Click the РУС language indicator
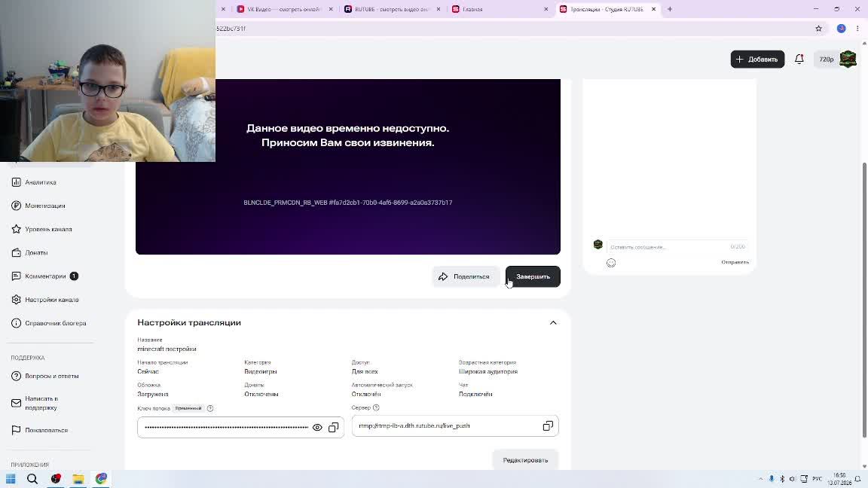Screen dimensions: 868x488 coord(817,479)
